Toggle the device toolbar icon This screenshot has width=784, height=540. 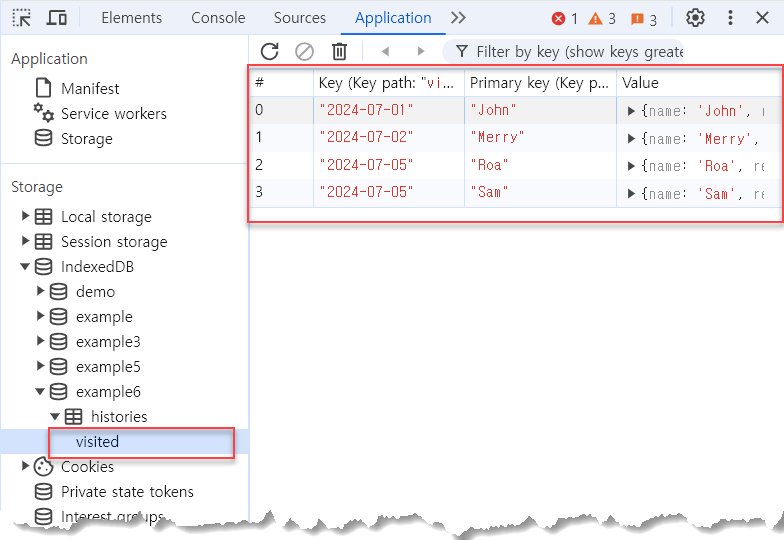pyautogui.click(x=57, y=18)
